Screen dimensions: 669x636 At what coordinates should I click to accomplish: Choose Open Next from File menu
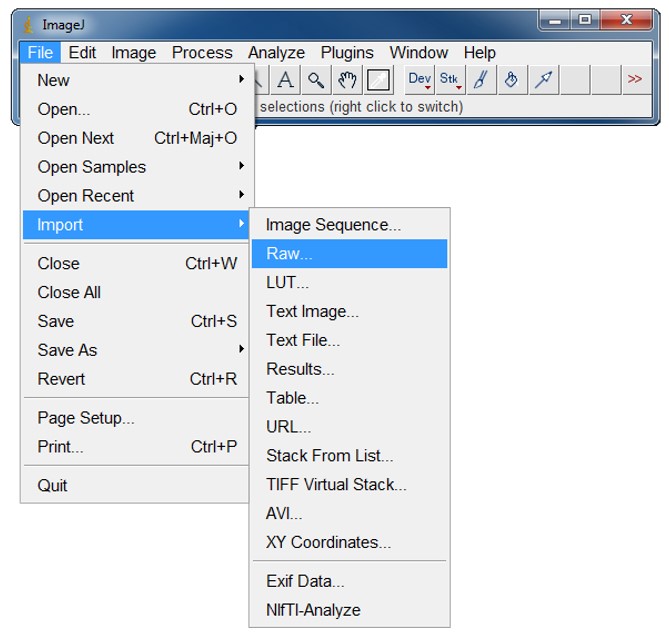pyautogui.click(x=136, y=138)
